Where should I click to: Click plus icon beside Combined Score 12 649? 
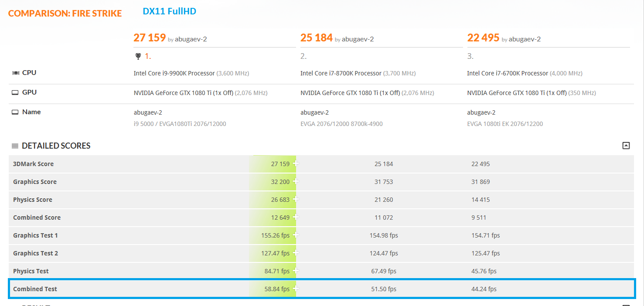coord(296,218)
